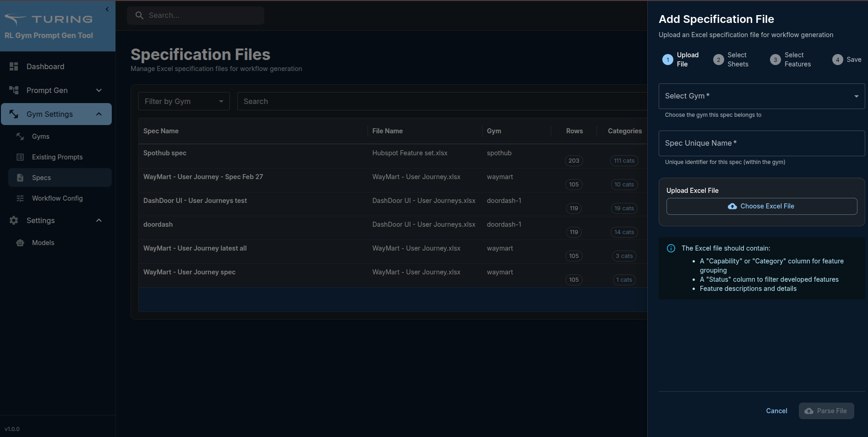Click the Spec Unique Name field
The height and width of the screenshot is (437, 868).
point(761,143)
